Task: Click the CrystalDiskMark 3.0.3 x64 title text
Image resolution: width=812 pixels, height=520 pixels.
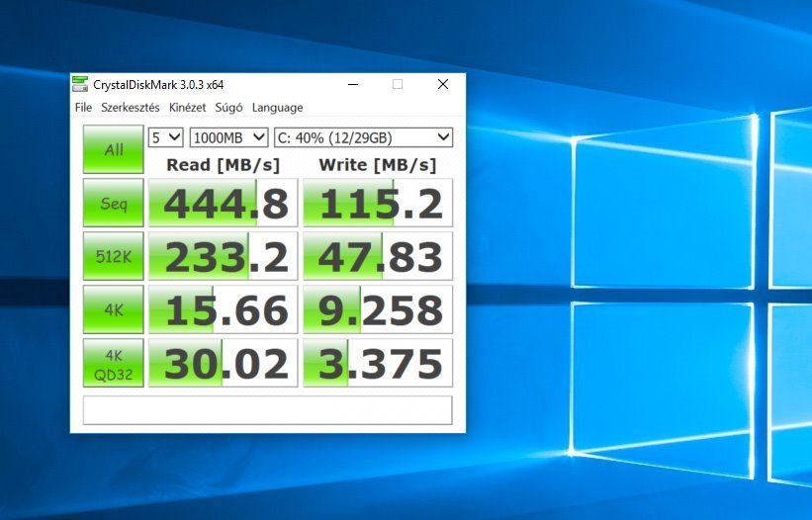Action: point(158,85)
